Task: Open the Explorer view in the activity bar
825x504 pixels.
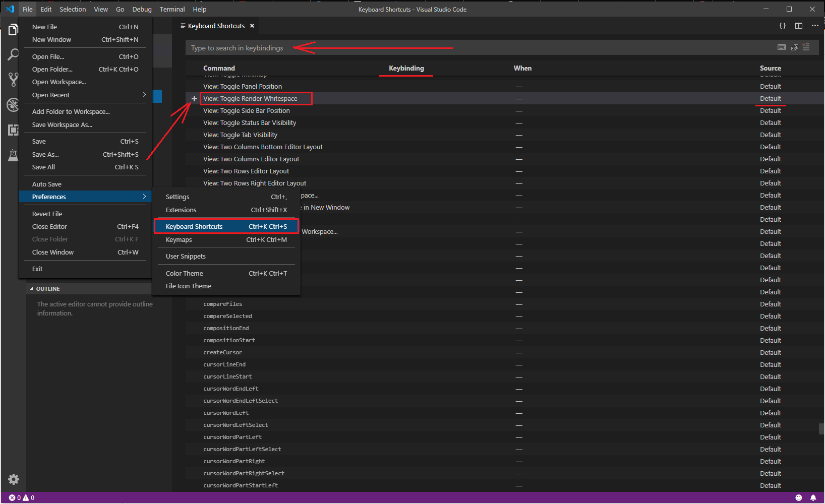Action: point(13,30)
